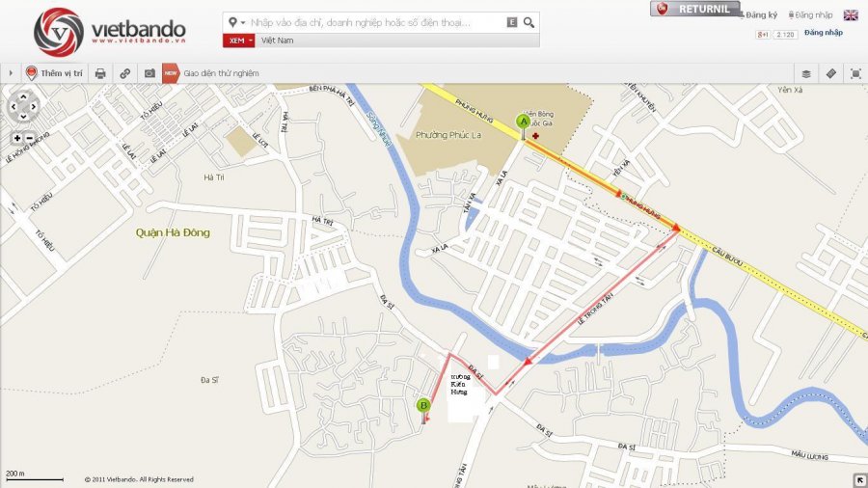Toggle the Returnil ON shield indicator
Viewport: 868px width, 488px height.
click(662, 9)
